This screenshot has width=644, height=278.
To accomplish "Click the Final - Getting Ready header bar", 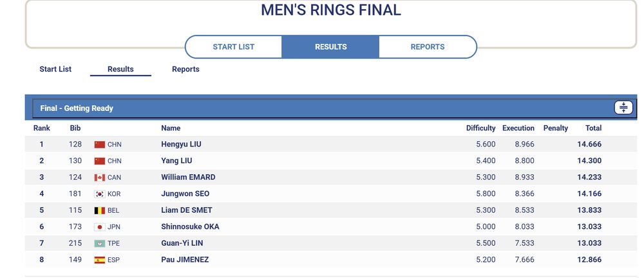I will click(330, 108).
